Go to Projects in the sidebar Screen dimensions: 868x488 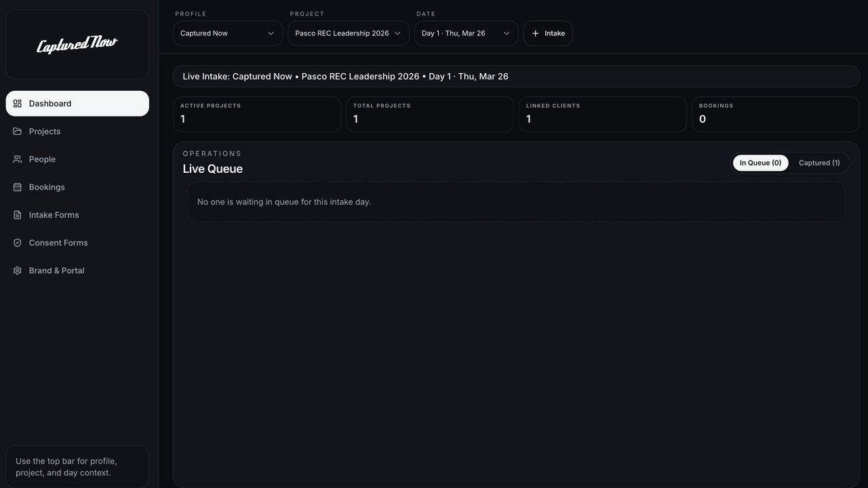77,131
